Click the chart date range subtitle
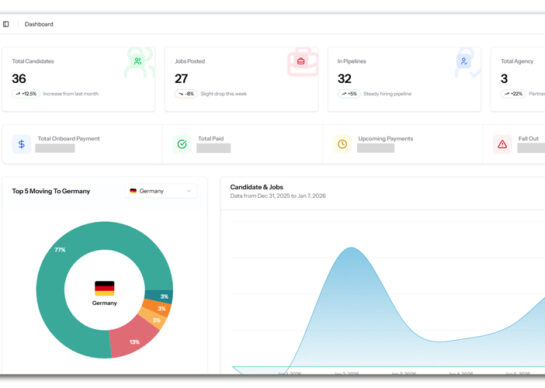Image resolution: width=545 pixels, height=388 pixels. click(278, 196)
